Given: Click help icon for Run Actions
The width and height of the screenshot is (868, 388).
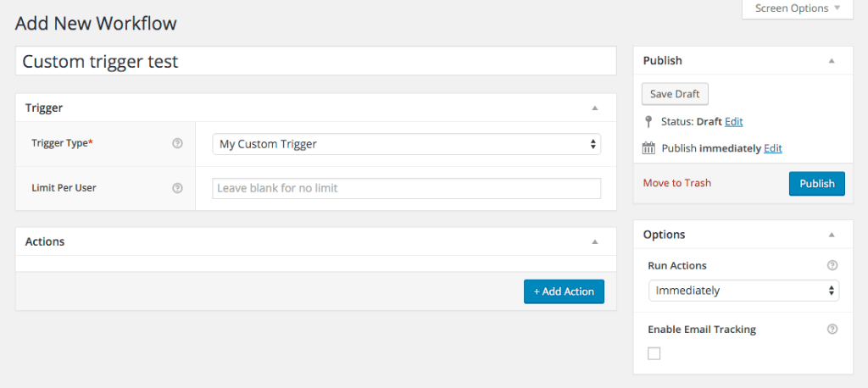Looking at the screenshot, I should click(832, 266).
